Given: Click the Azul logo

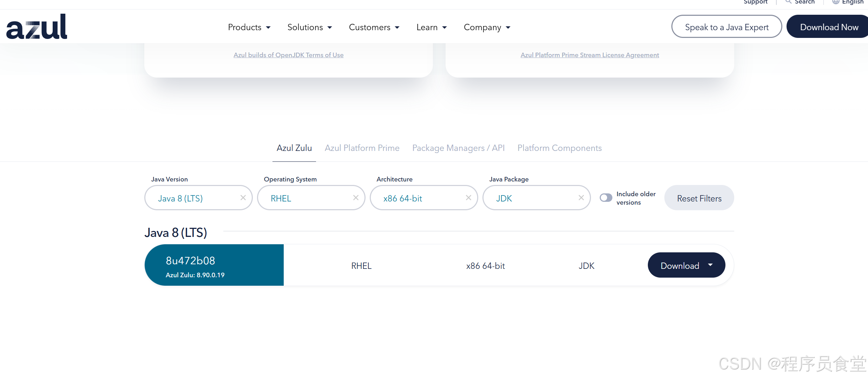Looking at the screenshot, I should pyautogui.click(x=37, y=27).
